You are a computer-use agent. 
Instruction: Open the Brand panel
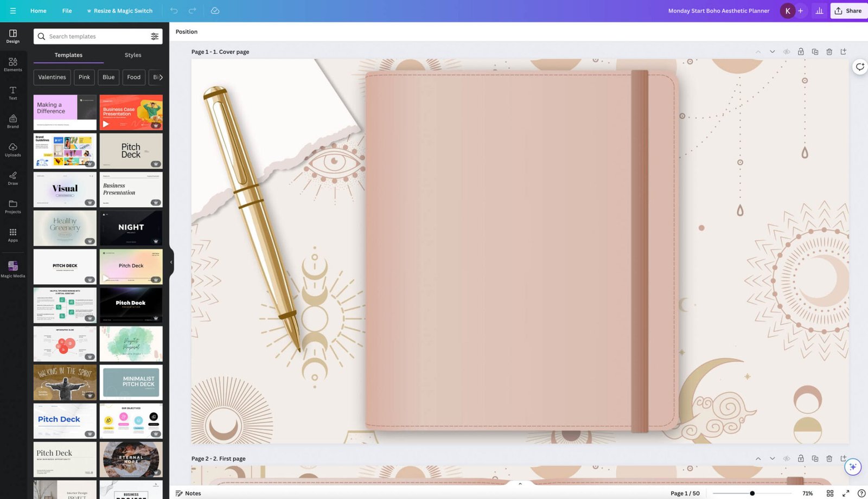click(13, 121)
